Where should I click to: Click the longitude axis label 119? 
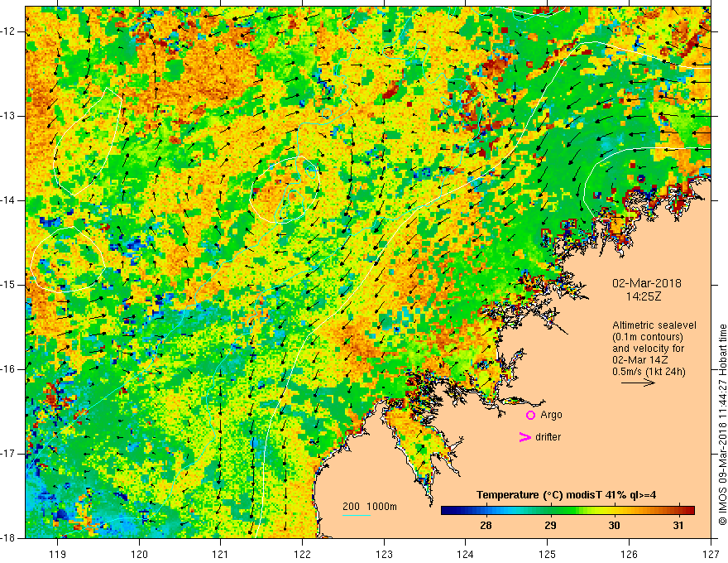click(58, 554)
